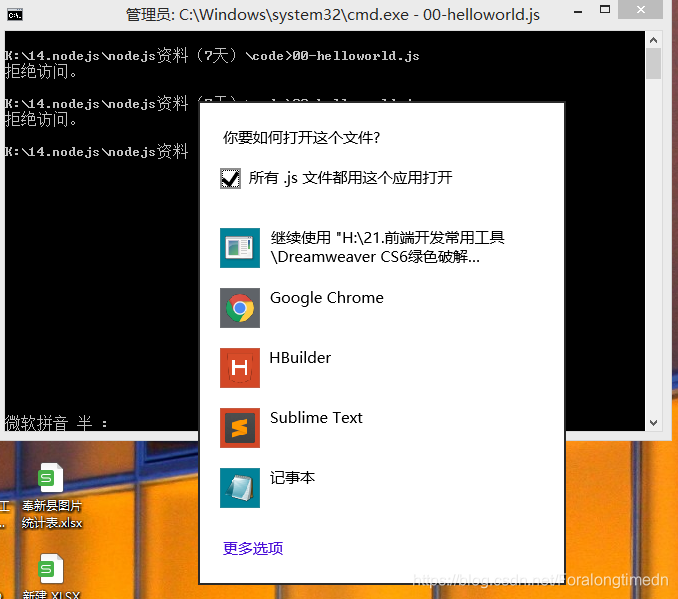Click first command line '00-helloworld.js'
This screenshot has height=599, width=678.
coord(356,56)
